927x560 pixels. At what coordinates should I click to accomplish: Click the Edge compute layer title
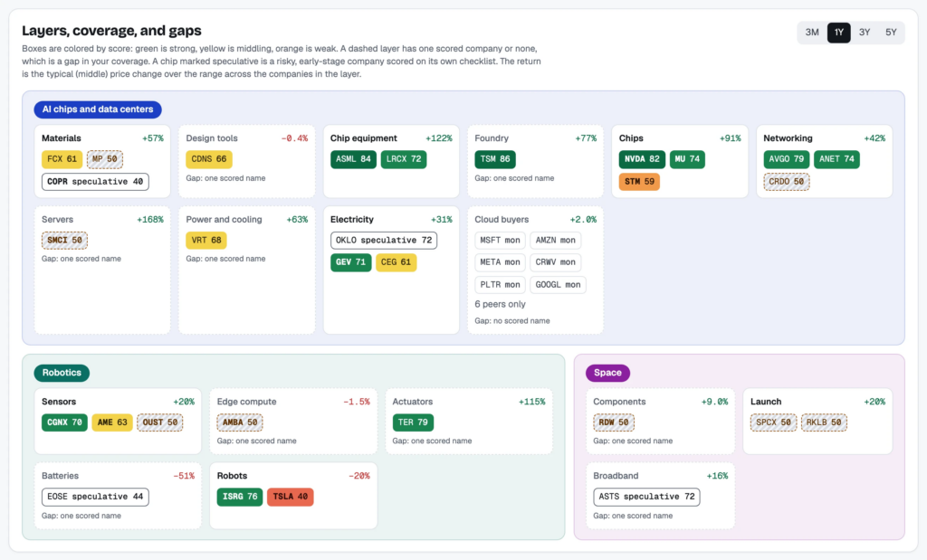pyautogui.click(x=246, y=402)
